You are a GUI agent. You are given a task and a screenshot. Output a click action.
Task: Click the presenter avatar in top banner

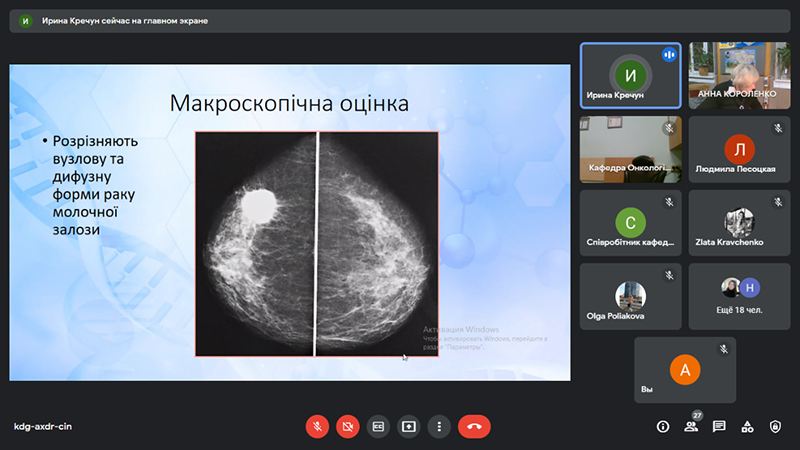pyautogui.click(x=26, y=20)
